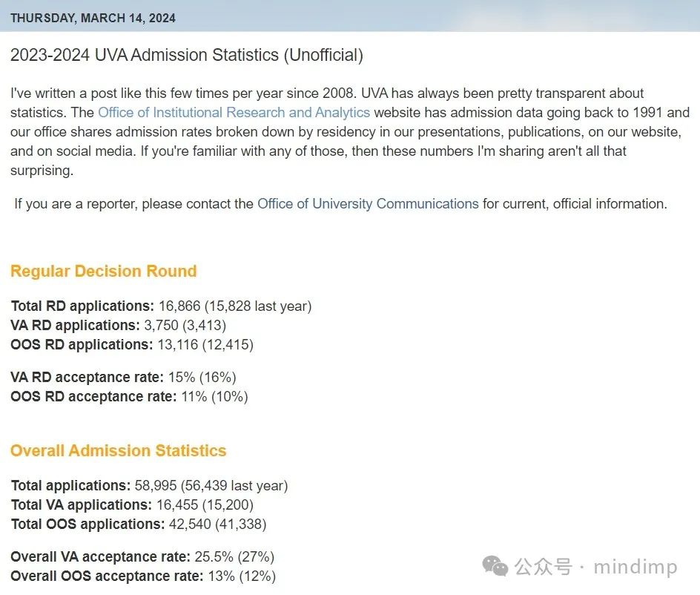700x595 pixels.
Task: Open Office of Institutional Research and Analytics link
Action: tap(234, 113)
